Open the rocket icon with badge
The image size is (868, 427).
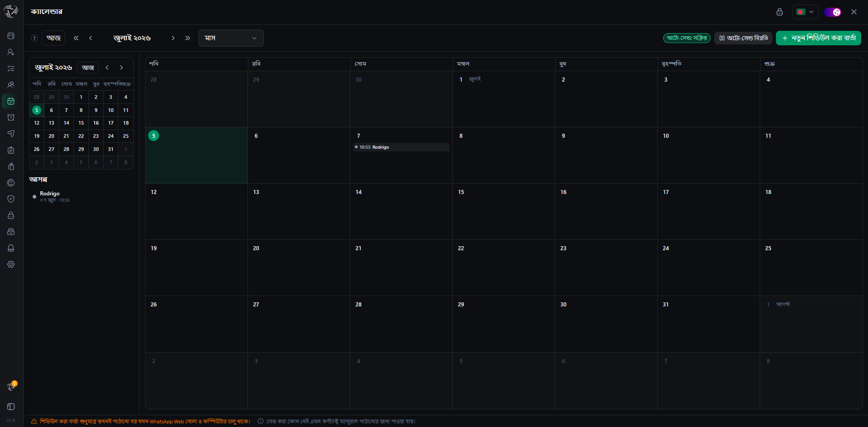pyautogui.click(x=11, y=386)
